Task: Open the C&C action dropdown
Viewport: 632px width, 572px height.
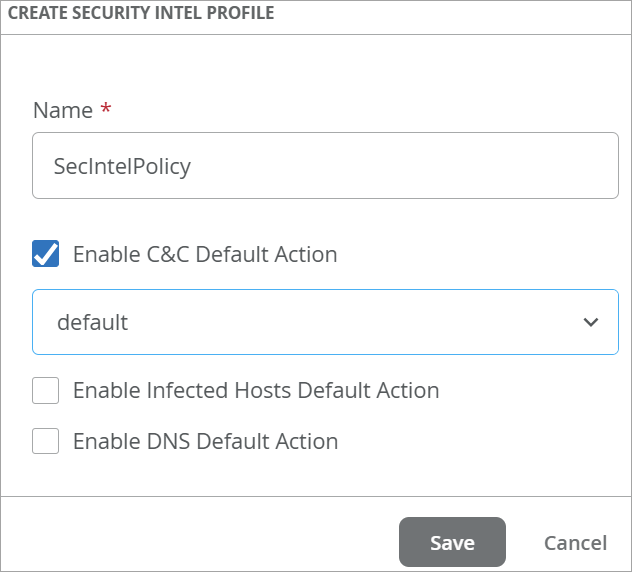Action: (x=325, y=322)
